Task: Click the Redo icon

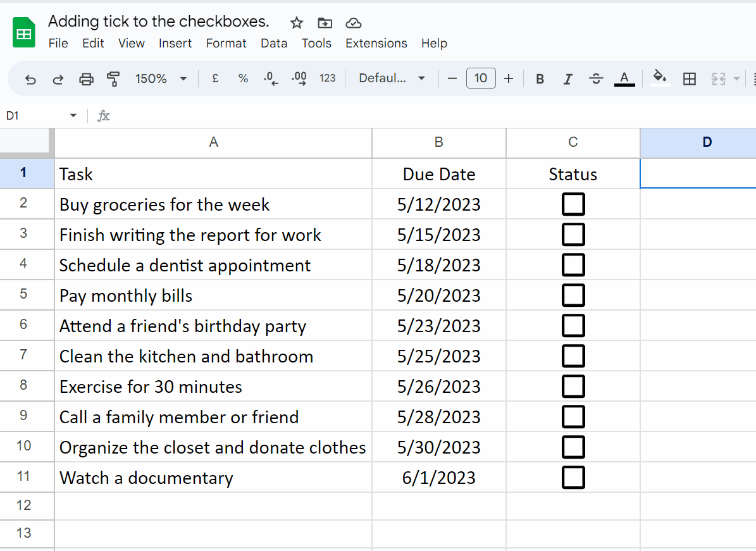Action: (x=58, y=78)
